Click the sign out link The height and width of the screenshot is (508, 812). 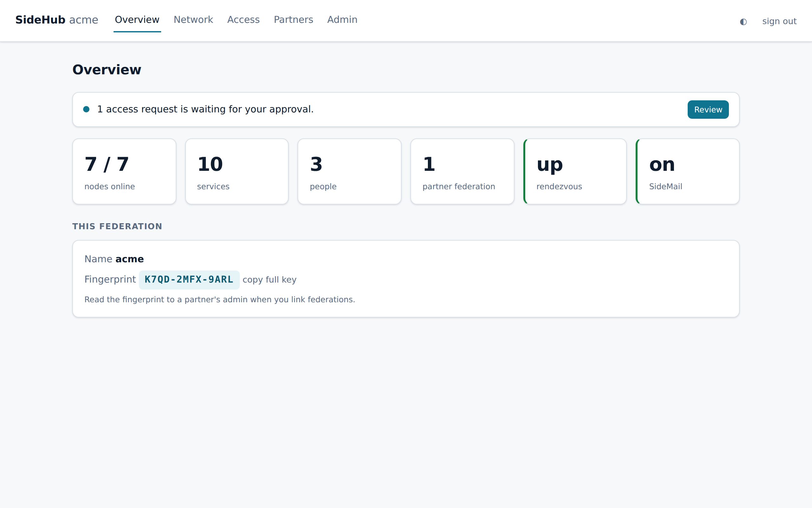pos(779,21)
